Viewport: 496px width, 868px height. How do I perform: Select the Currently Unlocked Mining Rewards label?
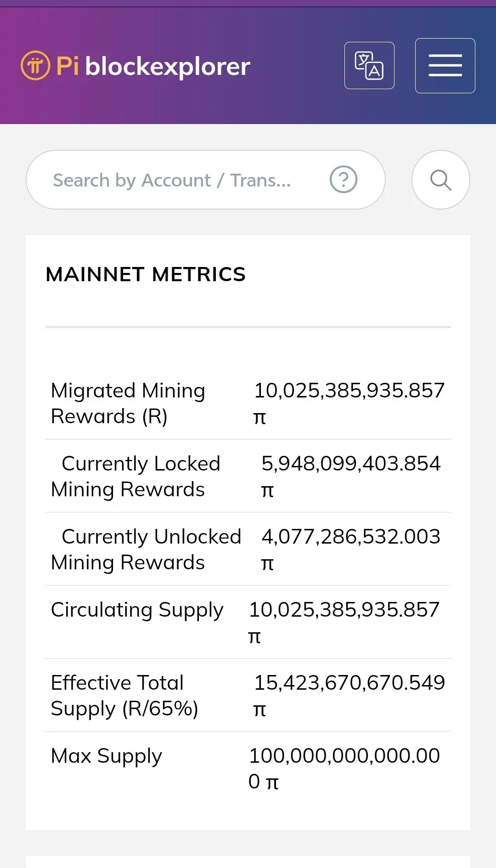[x=146, y=550]
